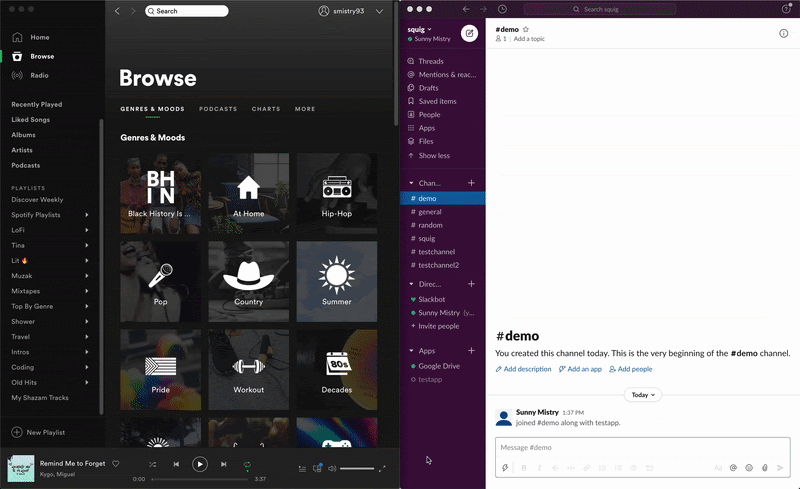Add a Slack app with plus
This screenshot has width=800, height=489.
click(471, 351)
